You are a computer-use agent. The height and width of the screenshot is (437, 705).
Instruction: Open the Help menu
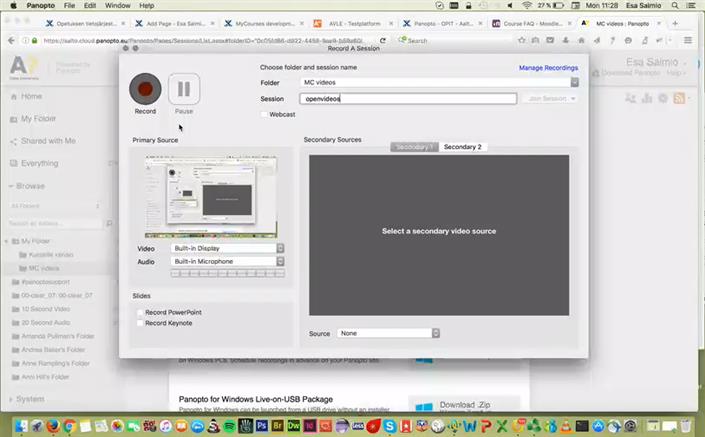point(147,5)
